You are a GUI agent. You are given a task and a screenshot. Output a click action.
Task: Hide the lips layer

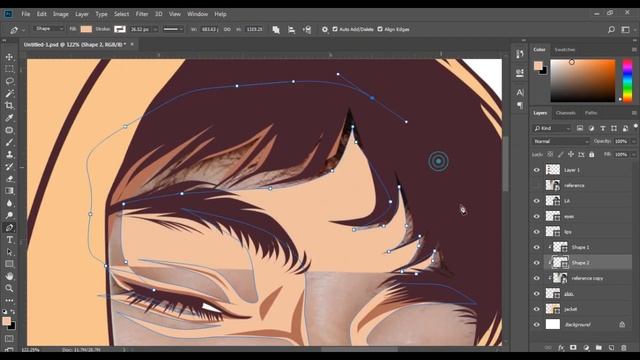537,232
